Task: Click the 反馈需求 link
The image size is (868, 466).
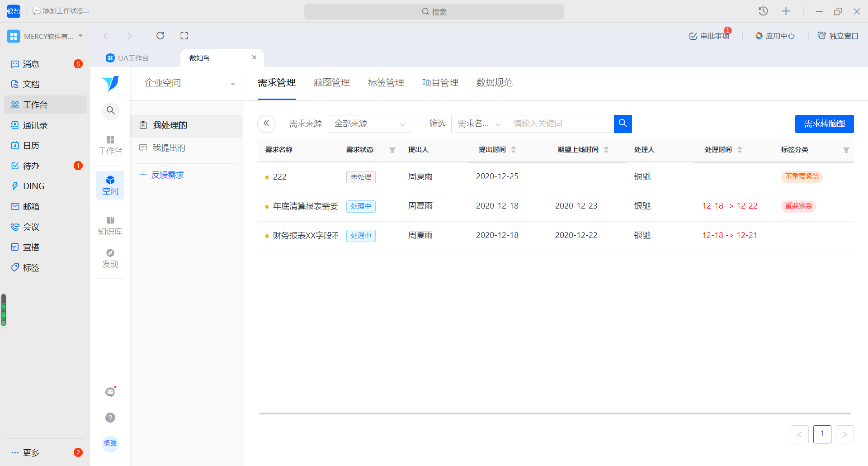Action: 167,175
